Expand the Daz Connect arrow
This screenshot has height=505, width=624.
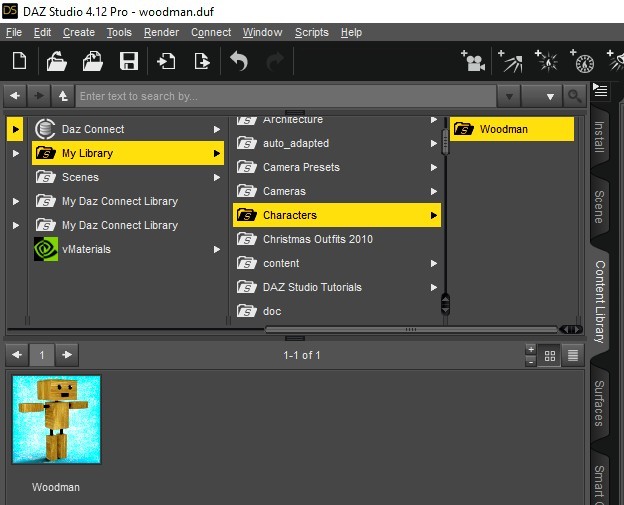point(217,129)
